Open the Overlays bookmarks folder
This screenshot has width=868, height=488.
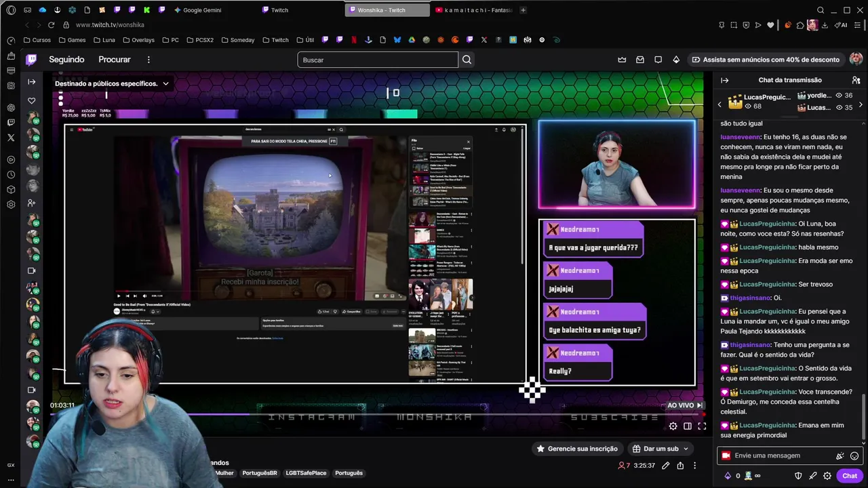138,40
